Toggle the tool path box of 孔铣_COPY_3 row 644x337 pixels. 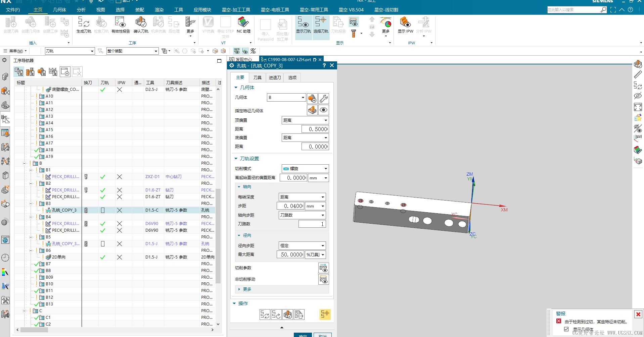coord(103,210)
